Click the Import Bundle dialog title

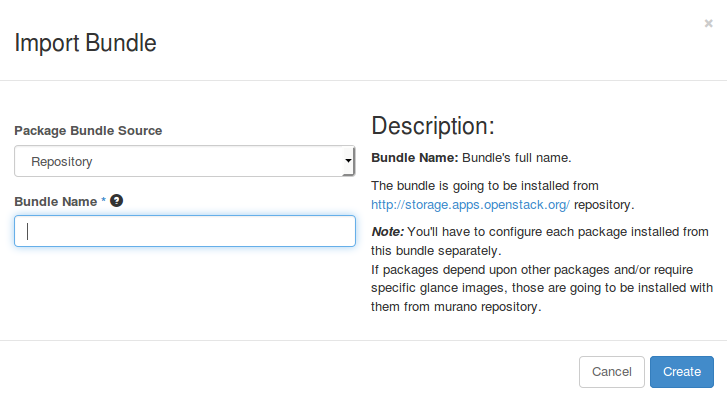pos(84,43)
